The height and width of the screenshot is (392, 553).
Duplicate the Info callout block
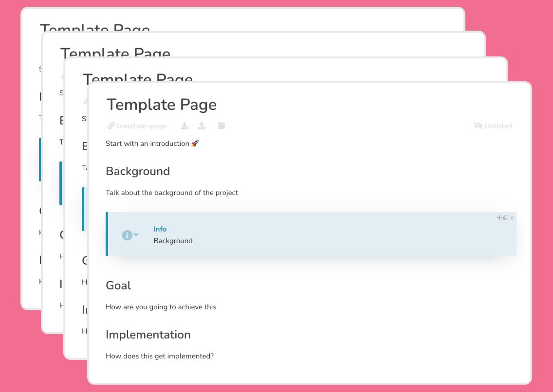coord(506,218)
